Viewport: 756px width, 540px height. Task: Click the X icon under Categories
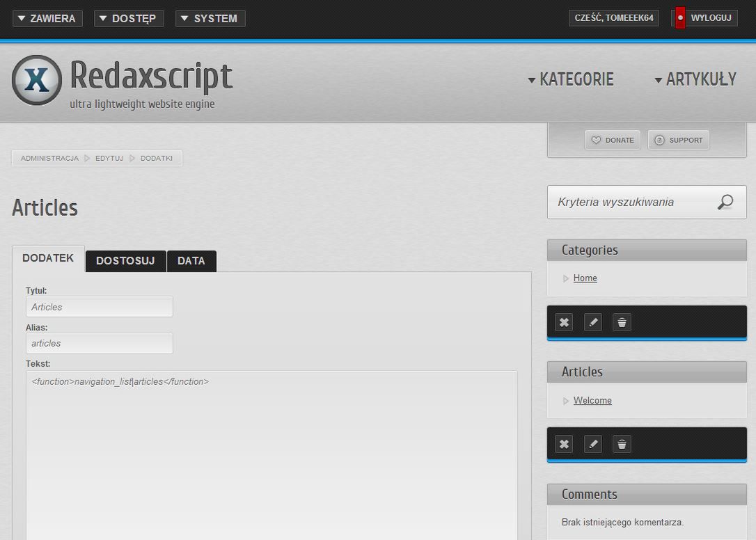tap(564, 322)
